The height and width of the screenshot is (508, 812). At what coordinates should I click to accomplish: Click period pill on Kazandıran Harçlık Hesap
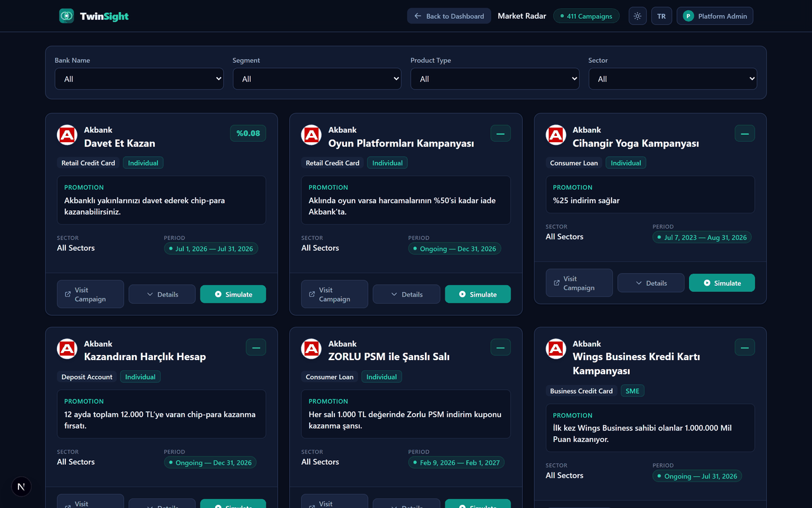[211, 463]
